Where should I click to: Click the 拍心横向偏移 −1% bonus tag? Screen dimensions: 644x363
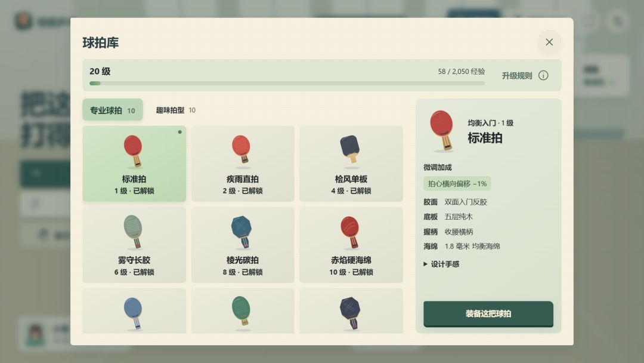pos(457,184)
